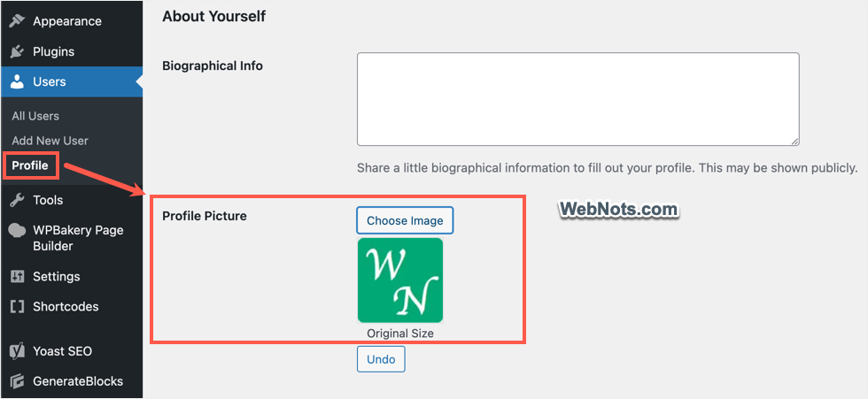
Task: Click the Plugins plug icon
Action: (x=17, y=51)
